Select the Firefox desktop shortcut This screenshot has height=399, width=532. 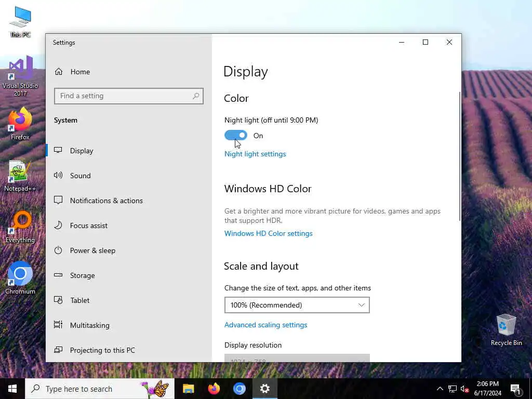pyautogui.click(x=20, y=124)
